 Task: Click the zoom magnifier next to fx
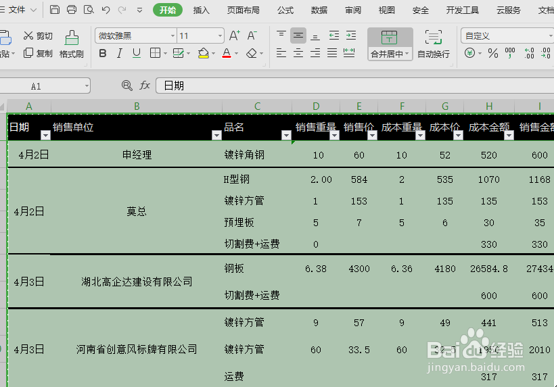point(127,85)
